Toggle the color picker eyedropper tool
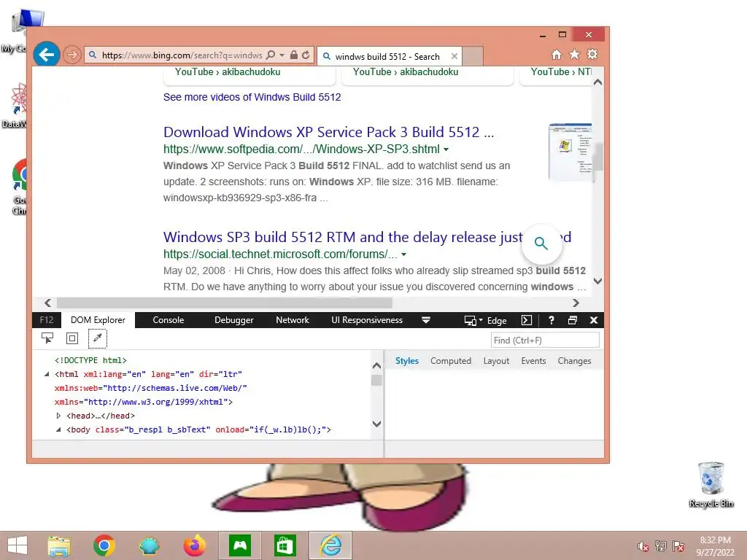The image size is (747, 560). [98, 338]
